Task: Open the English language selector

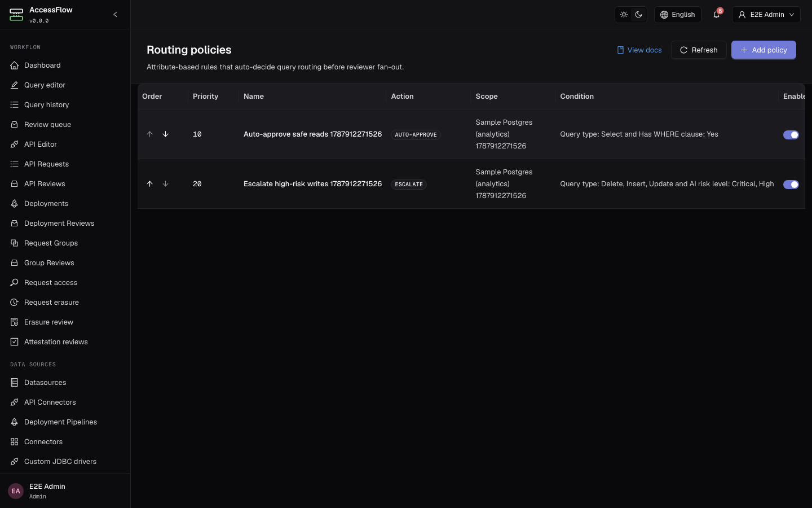Action: coord(677,15)
